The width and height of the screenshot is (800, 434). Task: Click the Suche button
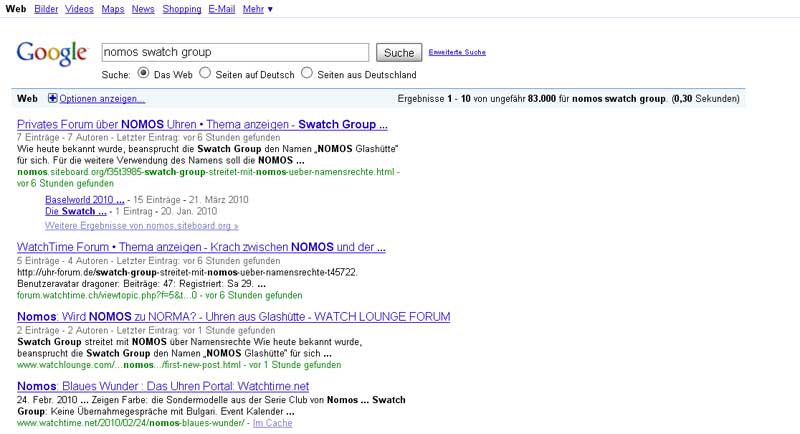coord(399,53)
